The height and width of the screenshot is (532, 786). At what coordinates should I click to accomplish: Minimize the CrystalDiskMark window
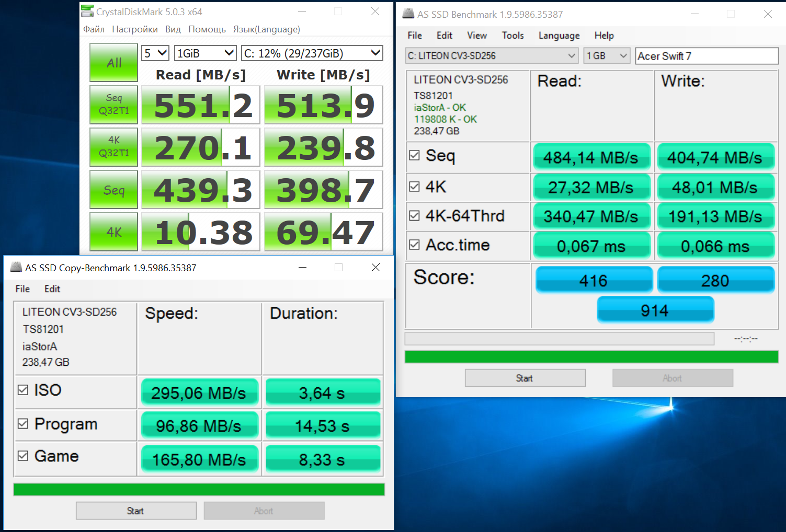[302, 11]
